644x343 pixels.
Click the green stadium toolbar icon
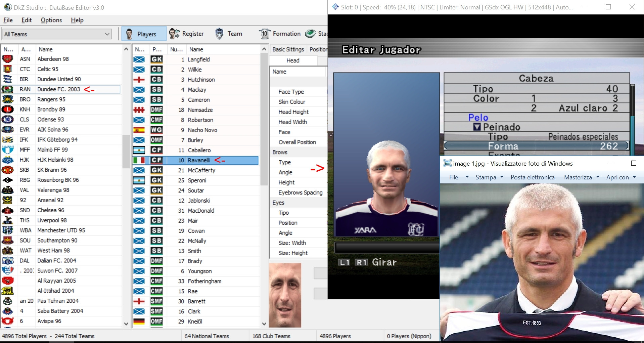pos(311,34)
